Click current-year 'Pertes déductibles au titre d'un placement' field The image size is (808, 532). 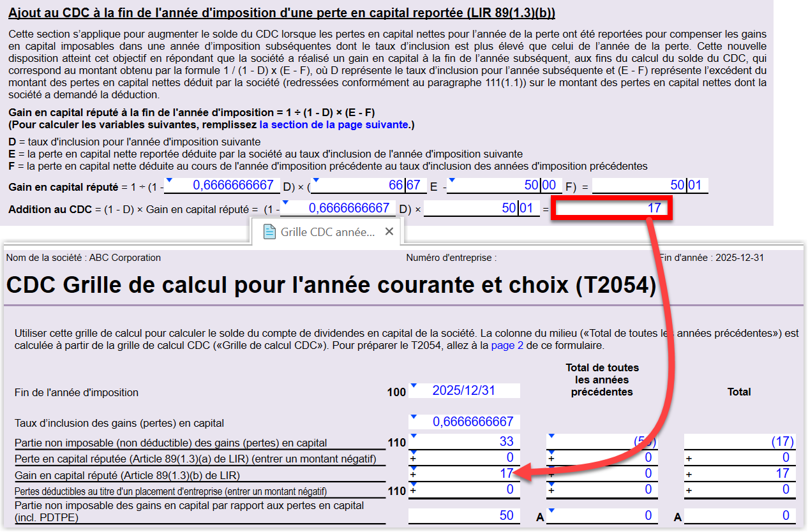(465, 490)
